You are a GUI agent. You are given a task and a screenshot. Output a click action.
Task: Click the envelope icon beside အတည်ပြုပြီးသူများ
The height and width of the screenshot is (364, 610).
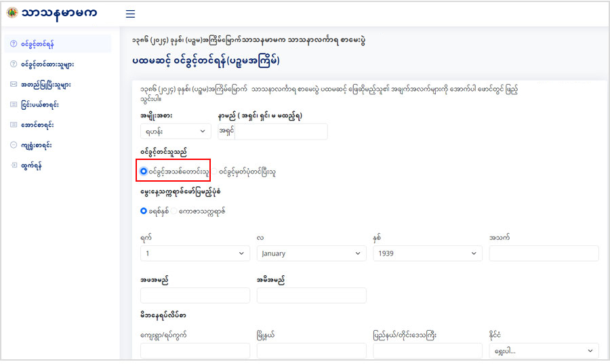point(14,85)
